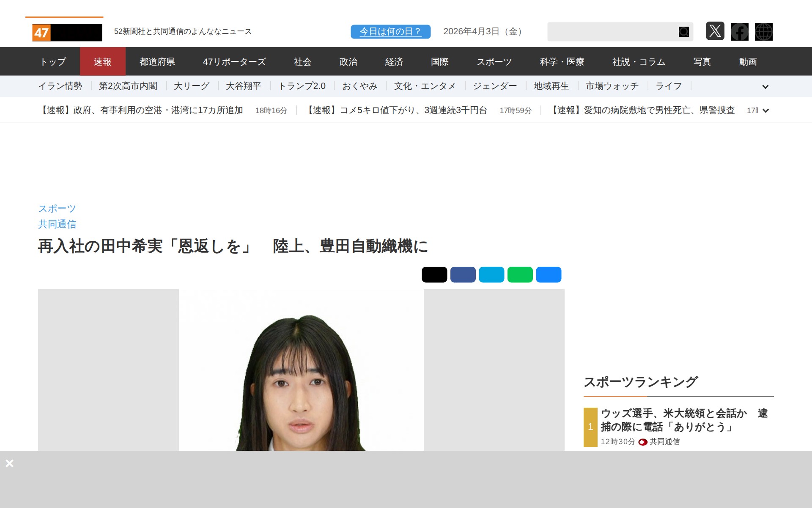
Task: Open the 速報 navigation tab
Action: tap(102, 62)
